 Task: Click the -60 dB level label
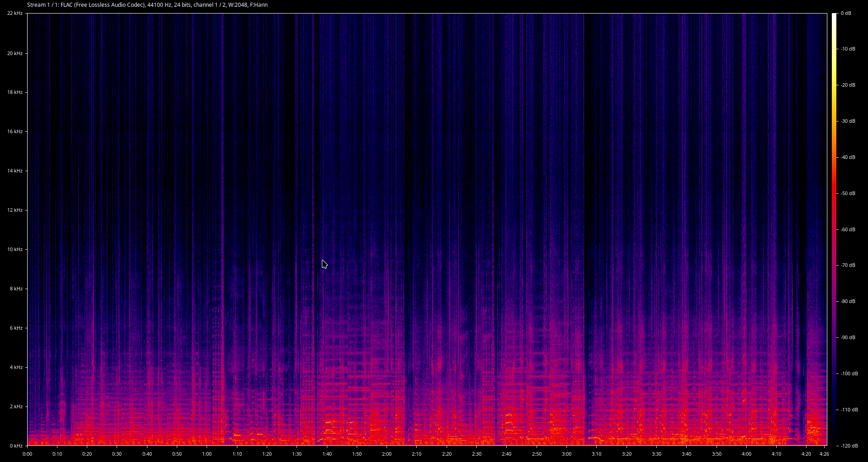pyautogui.click(x=848, y=229)
